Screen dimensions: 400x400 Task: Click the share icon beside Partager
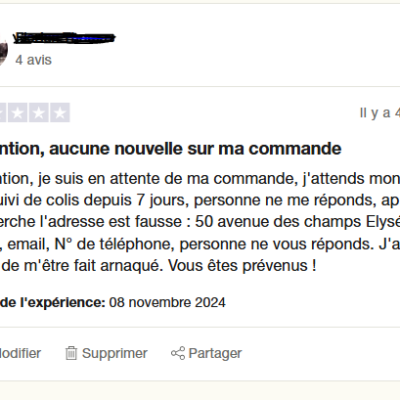178,353
